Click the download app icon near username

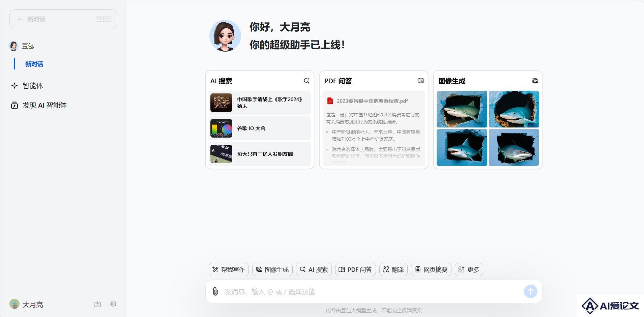(97, 304)
